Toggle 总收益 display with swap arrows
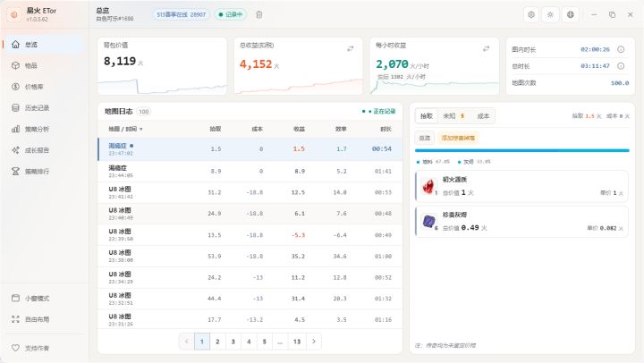 tap(351, 48)
